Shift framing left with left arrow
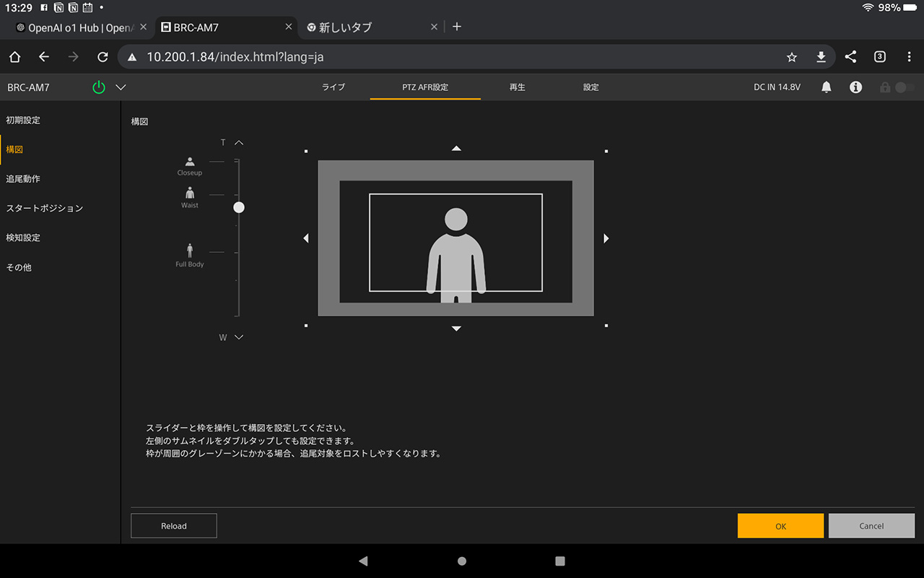The image size is (924, 578). (306, 238)
